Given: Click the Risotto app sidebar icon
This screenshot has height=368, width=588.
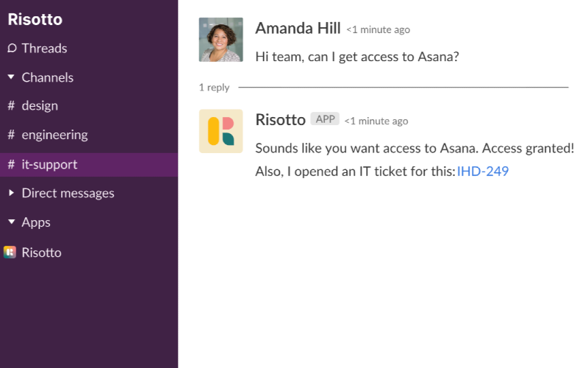Looking at the screenshot, I should 10,252.
